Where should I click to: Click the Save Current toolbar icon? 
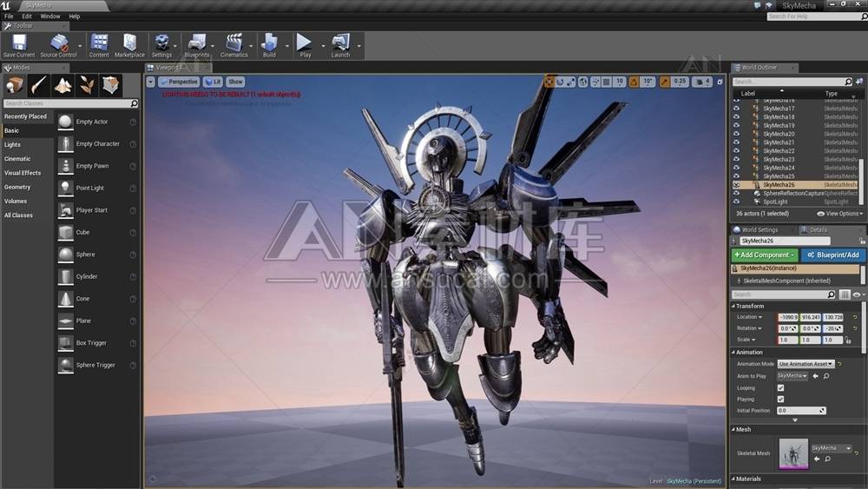tap(19, 45)
